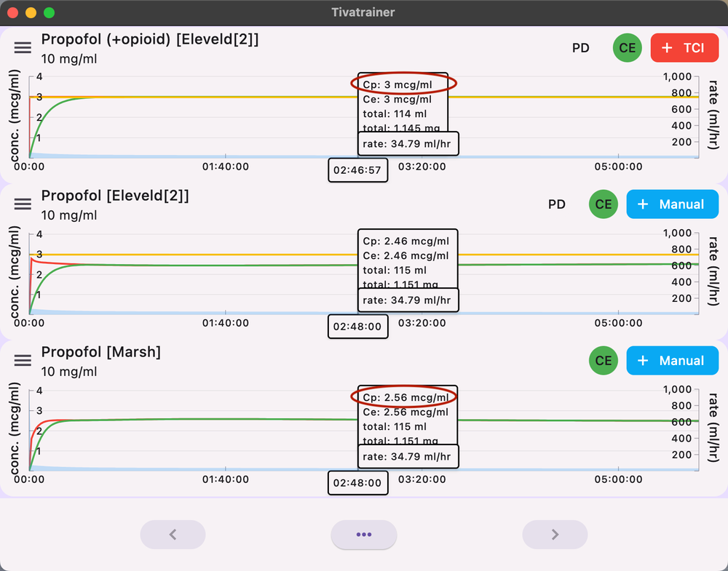
Task: Click rate 34.79 ml/hr box in Eleveld chart
Action: click(x=407, y=300)
